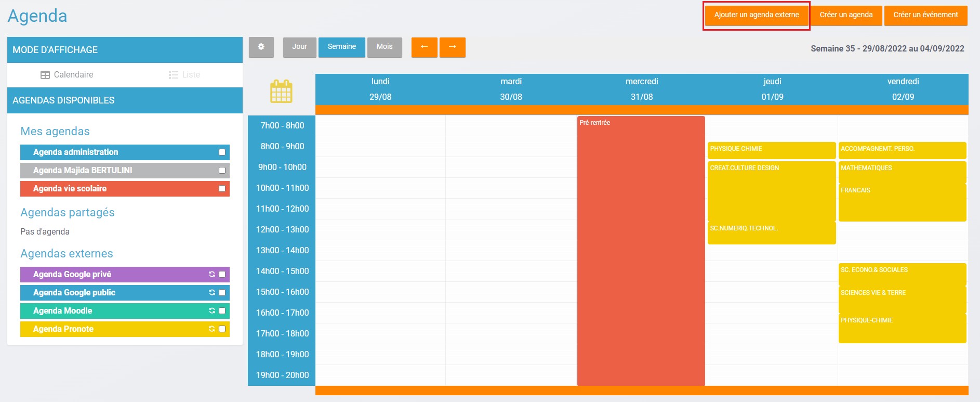
Task: Click Créer un événement button
Action: point(925,15)
